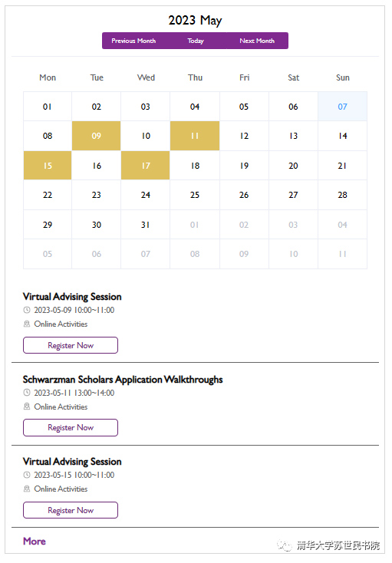Pick highlighted date 17 on Wednesday
Viewport: 392px width, 563px height.
coord(146,166)
